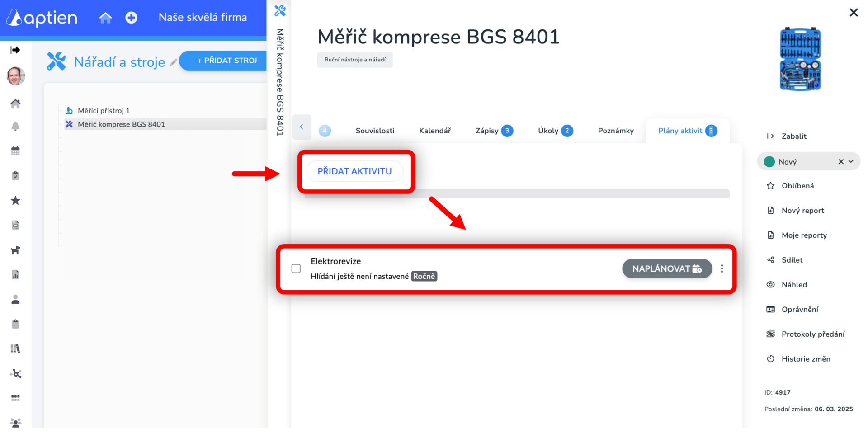Collapse panel using Zabalit
This screenshot has width=868, height=433.
[793, 136]
